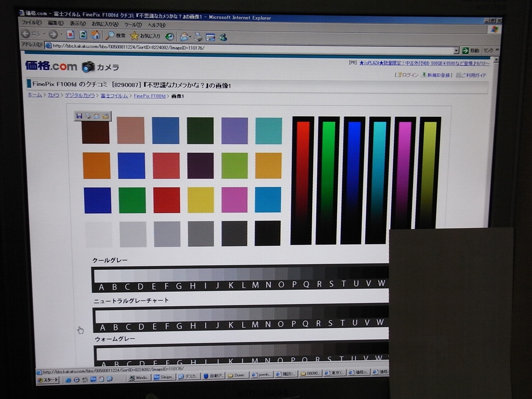This screenshot has height=399, width=532.
Task: Go back with the Back arrow button
Action: pos(26,34)
